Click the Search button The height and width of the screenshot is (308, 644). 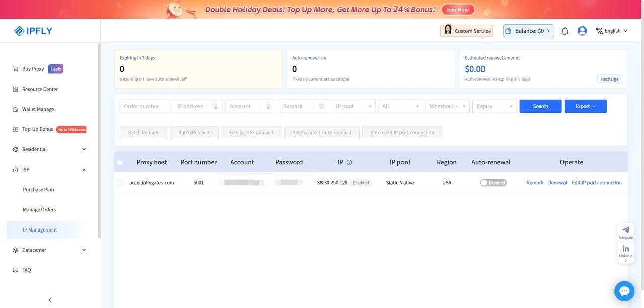pyautogui.click(x=540, y=106)
